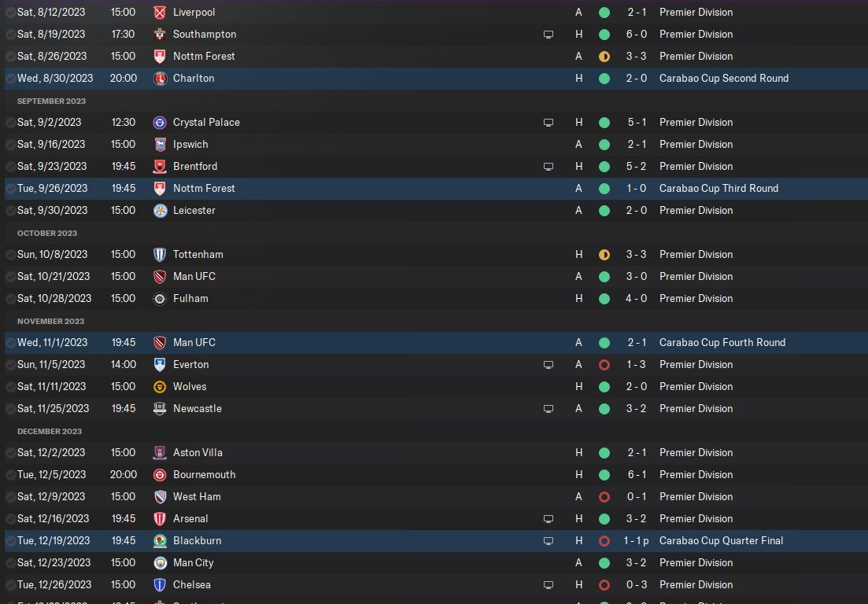Image resolution: width=868 pixels, height=604 pixels.
Task: Click TV icon on the Brentford match row
Action: tap(549, 167)
